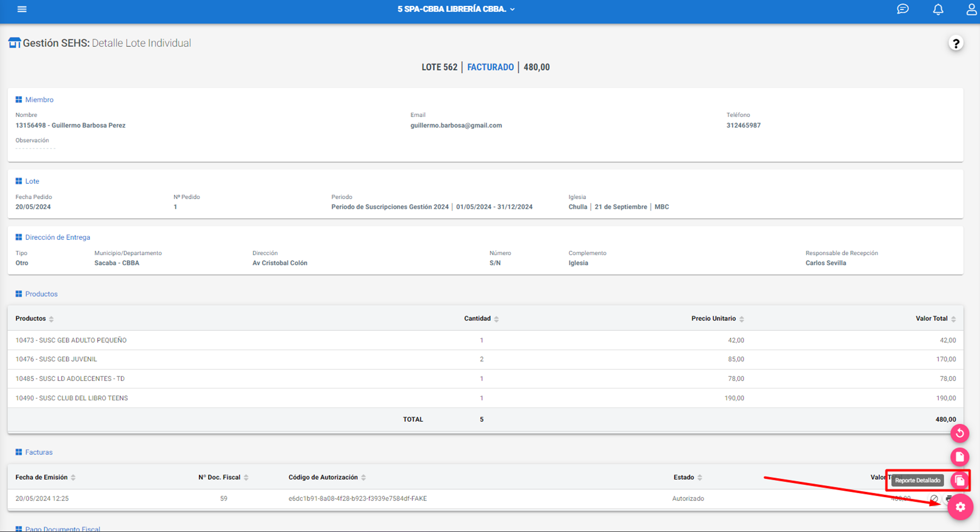Screen dimensions: 980x532
Task: Select row 10476 - SUSC GEB JUVENIL
Action: (485, 360)
